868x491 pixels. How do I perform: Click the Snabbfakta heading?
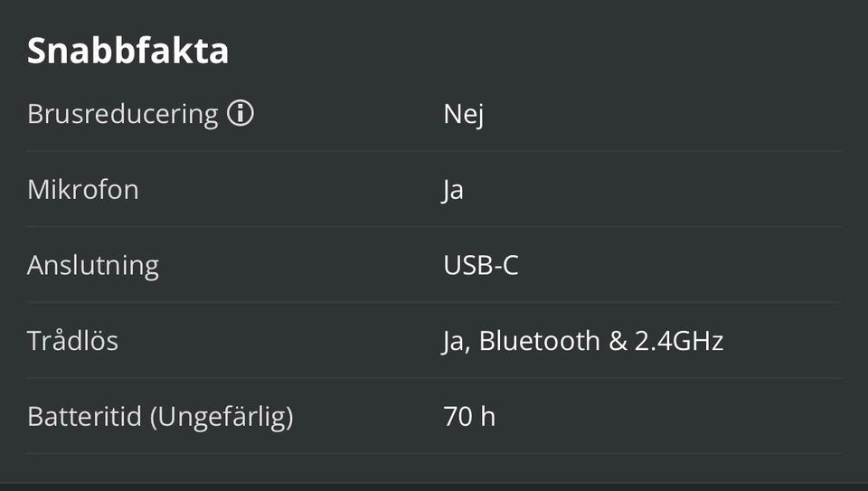click(127, 51)
